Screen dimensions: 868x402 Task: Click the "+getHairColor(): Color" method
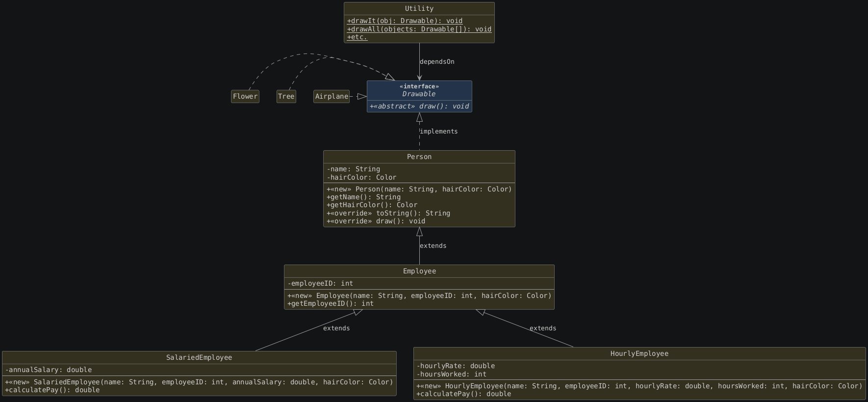tap(372, 205)
